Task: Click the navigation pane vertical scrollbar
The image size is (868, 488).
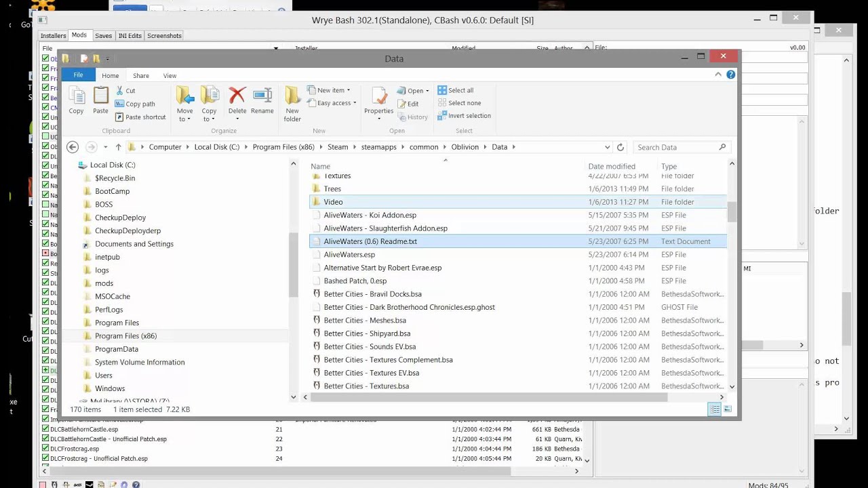Action: coord(294,264)
